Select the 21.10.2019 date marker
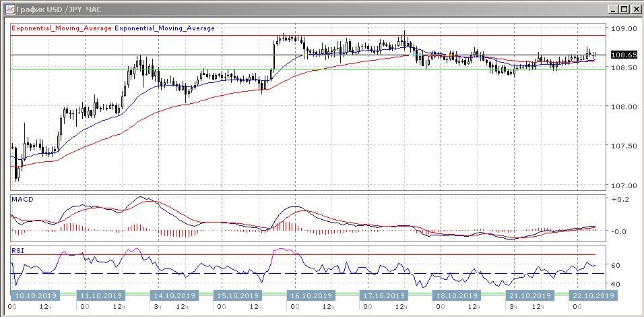644x317 pixels. 527,295
